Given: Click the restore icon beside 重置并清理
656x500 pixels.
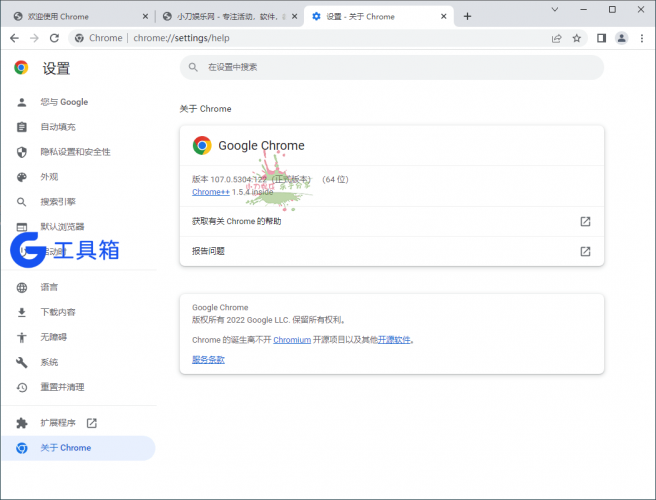Looking at the screenshot, I should (22, 387).
